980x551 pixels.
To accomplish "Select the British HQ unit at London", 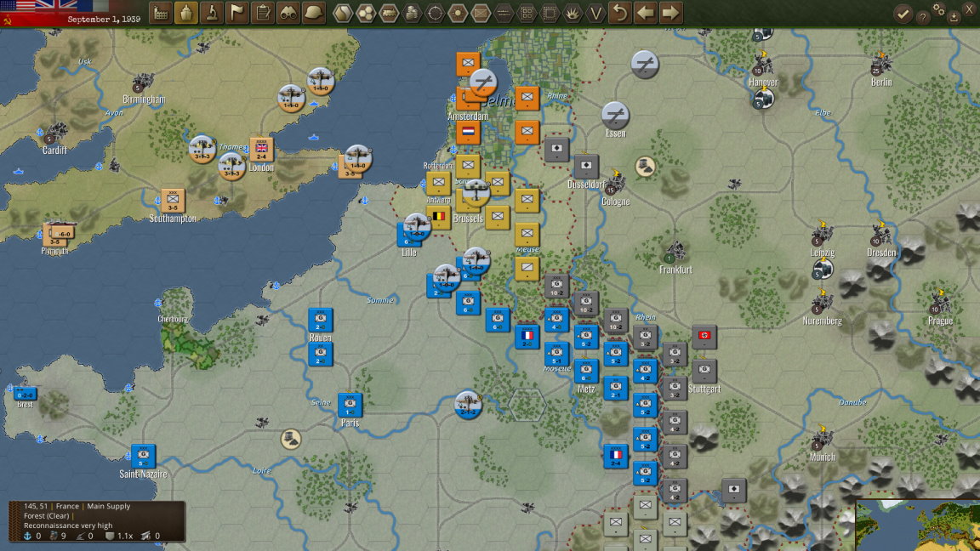I will 261,150.
